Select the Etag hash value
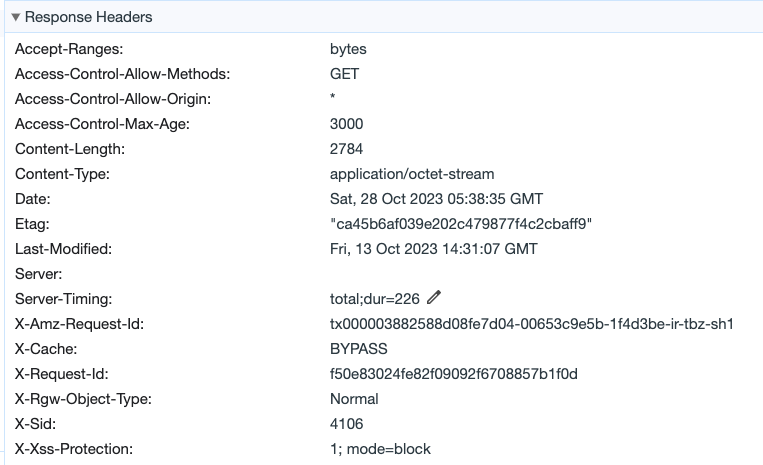 (461, 224)
